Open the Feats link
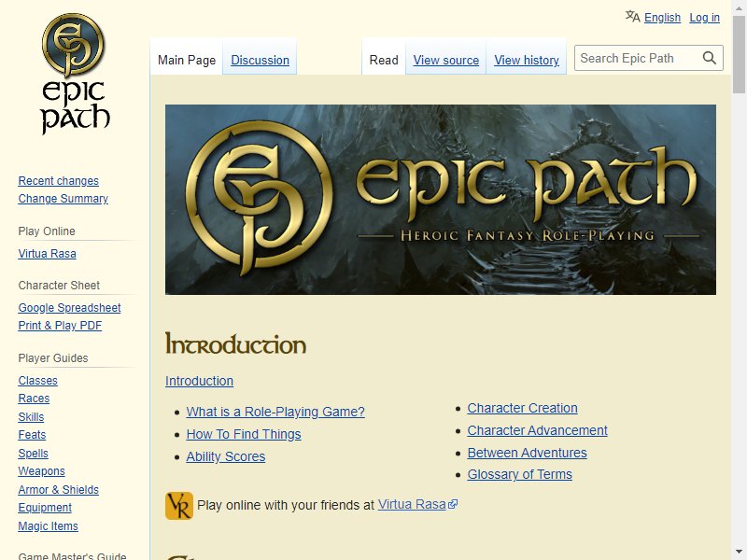 (32, 435)
